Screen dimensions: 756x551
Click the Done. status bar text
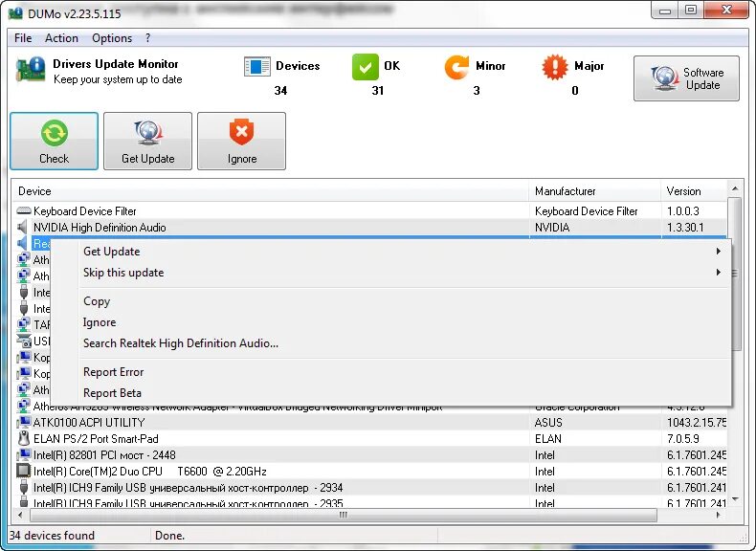pyautogui.click(x=169, y=535)
